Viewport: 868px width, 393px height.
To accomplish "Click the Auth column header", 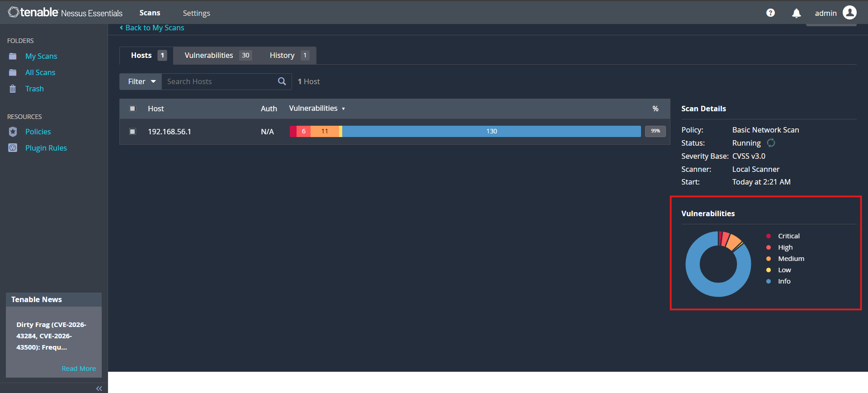I will [x=269, y=109].
